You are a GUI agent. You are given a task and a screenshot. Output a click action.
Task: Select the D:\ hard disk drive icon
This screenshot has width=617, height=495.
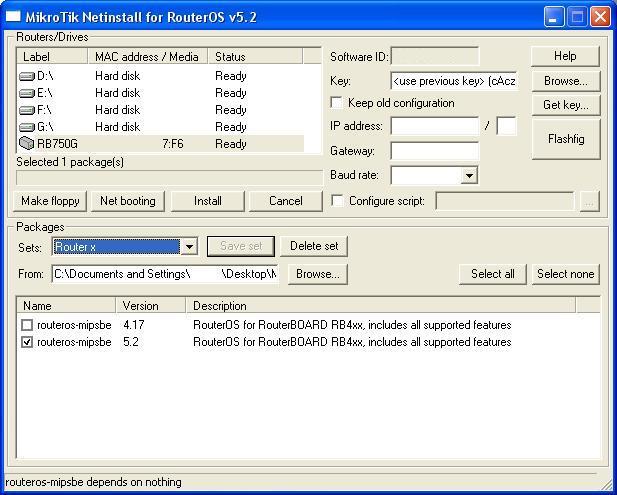[x=27, y=76]
